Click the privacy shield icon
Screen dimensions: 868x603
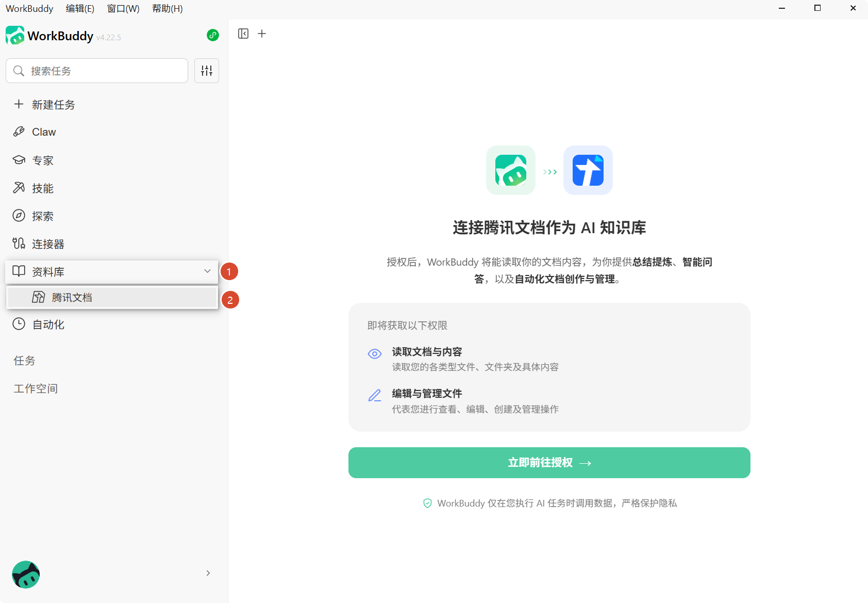point(427,503)
